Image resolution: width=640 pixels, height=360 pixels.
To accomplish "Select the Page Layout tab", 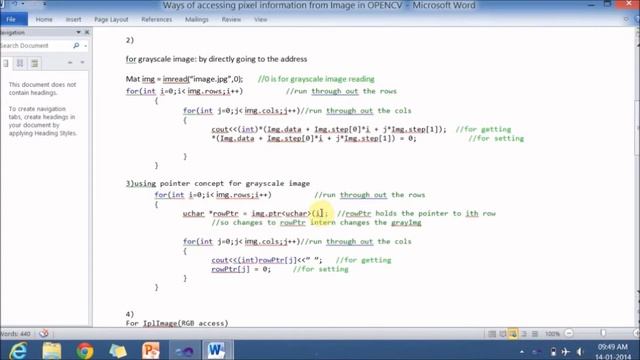I will point(111,19).
